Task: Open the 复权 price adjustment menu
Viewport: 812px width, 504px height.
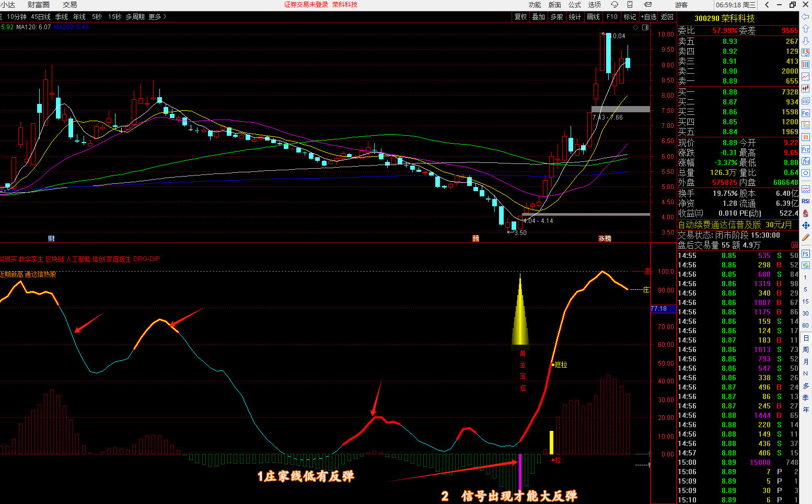Action: (521, 17)
